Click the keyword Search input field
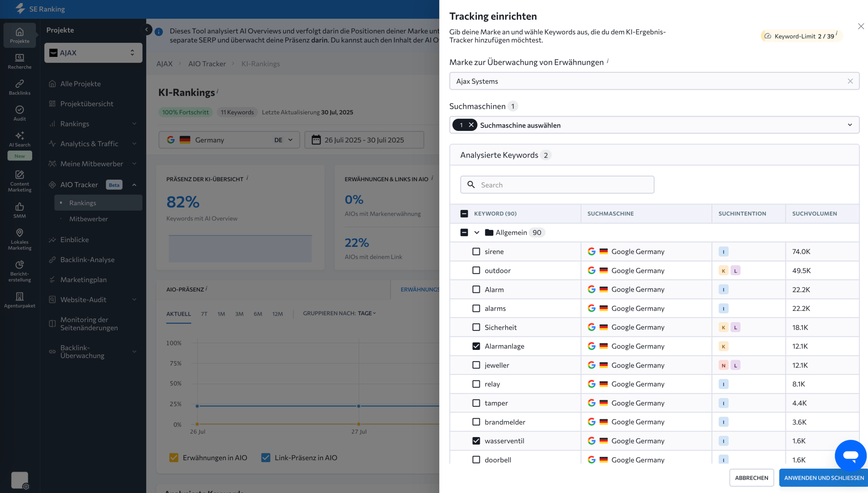868x493 pixels. tap(557, 184)
